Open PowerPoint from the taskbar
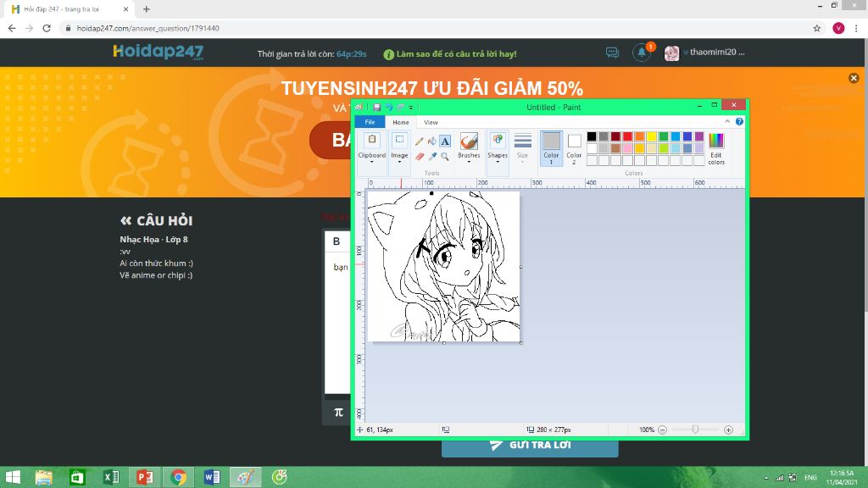The height and width of the screenshot is (488, 868). pos(145,477)
